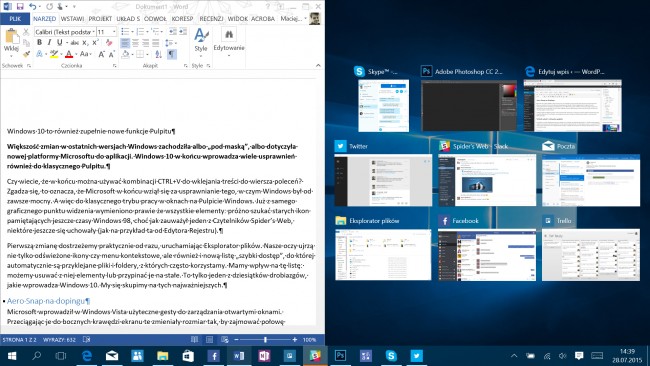This screenshot has width=650, height=366.
Task: Toggle subscript formatting
Action: [x=85, y=42]
